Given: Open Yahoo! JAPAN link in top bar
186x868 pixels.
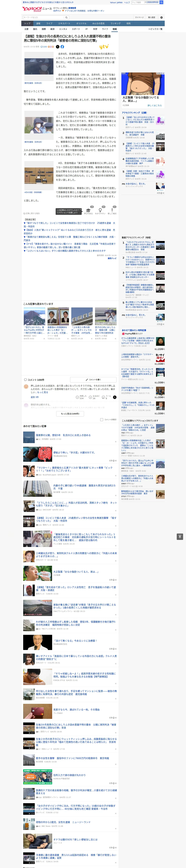Looking at the screenshot, I should (x=116, y=2).
